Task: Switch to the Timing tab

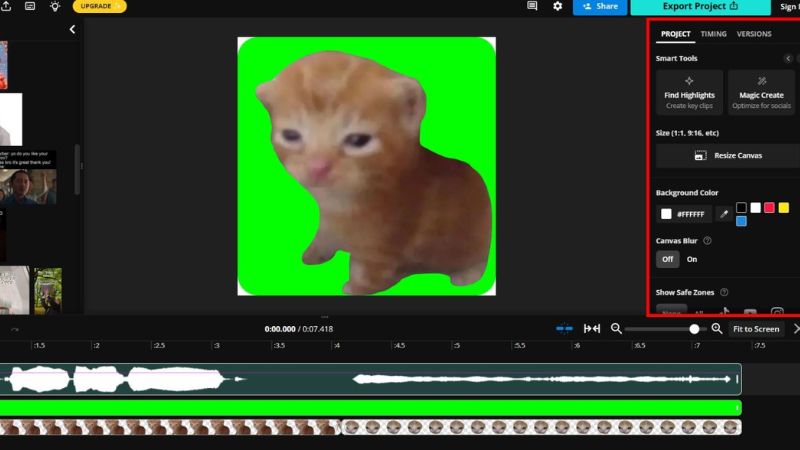Action: tap(713, 34)
